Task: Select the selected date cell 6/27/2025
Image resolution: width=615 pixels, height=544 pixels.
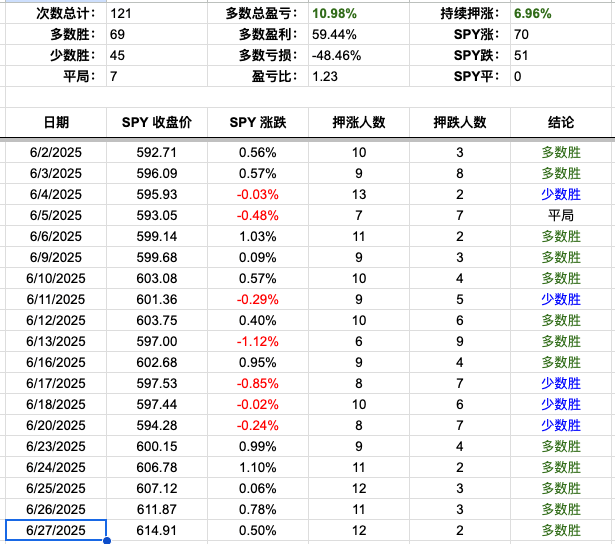Action: pyautogui.click(x=56, y=530)
